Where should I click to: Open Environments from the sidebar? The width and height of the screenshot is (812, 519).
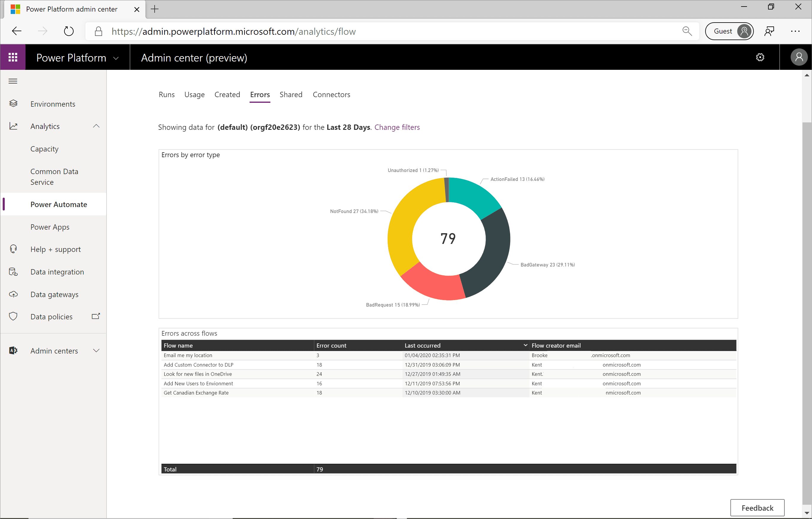[x=53, y=104]
